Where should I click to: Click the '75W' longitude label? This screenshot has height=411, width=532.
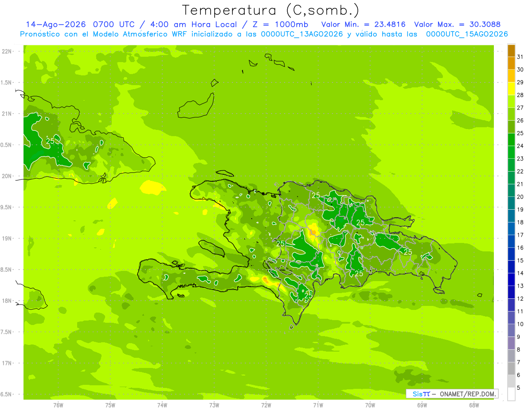[110, 405]
